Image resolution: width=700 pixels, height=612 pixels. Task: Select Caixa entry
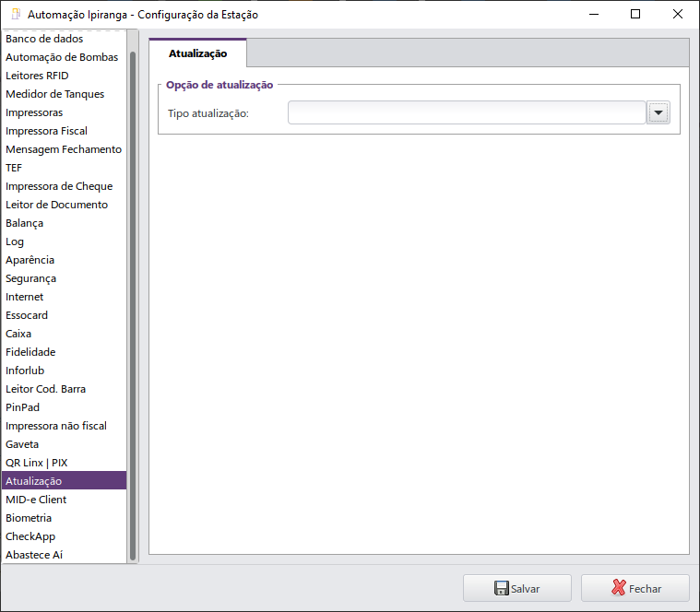coord(65,334)
